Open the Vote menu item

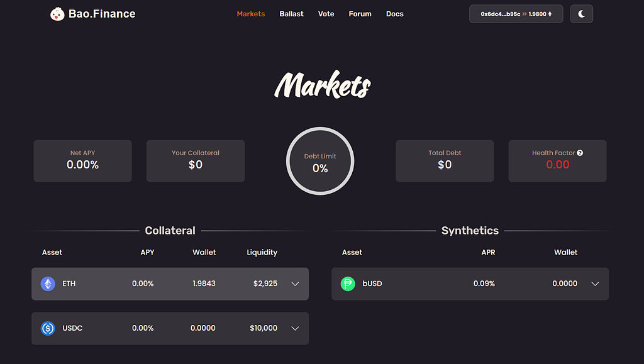(326, 14)
